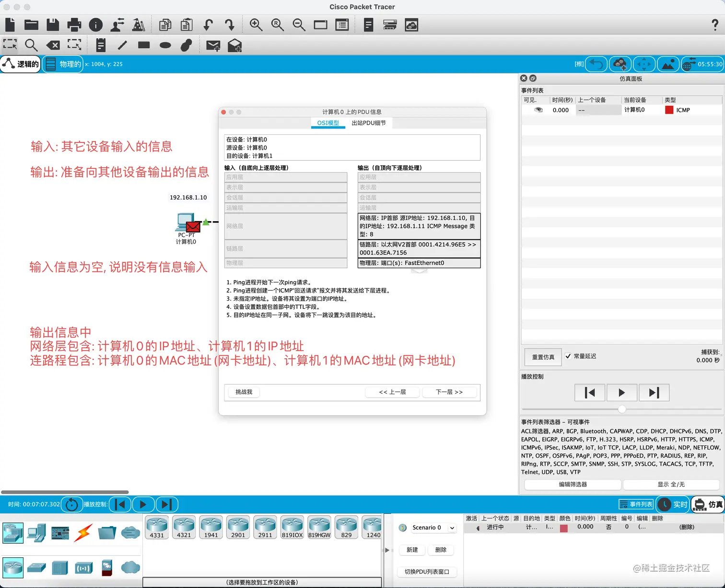Select the 物理层 FastEthernet0 output layer
This screenshot has height=588, width=725.
[419, 263]
